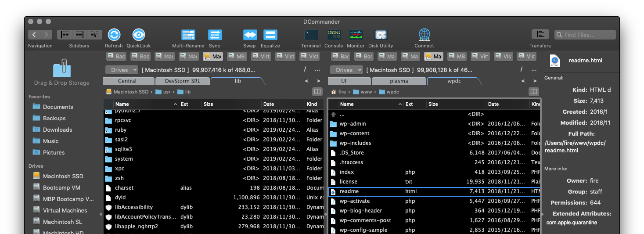Switch to the plasma tab
Screen dimensions: 644x234
(x=399, y=81)
